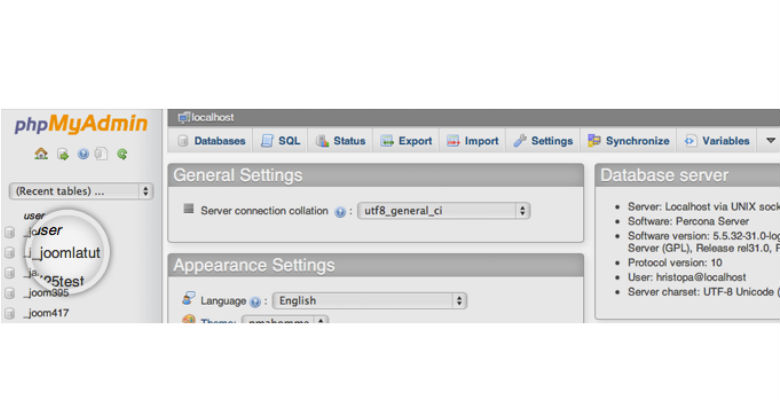780x400 pixels.
Task: Open the Variables tab
Action: click(x=717, y=141)
